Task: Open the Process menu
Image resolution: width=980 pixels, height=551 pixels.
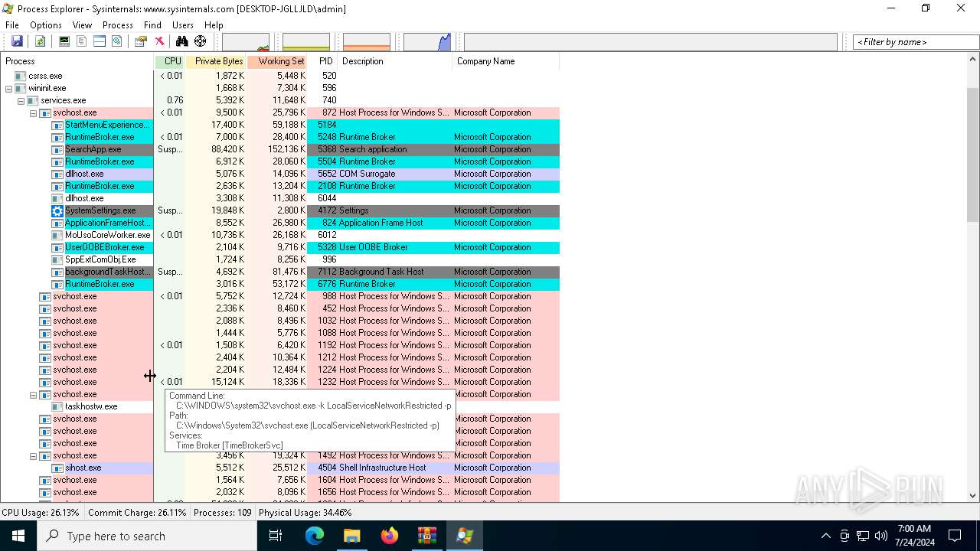Action: point(117,25)
